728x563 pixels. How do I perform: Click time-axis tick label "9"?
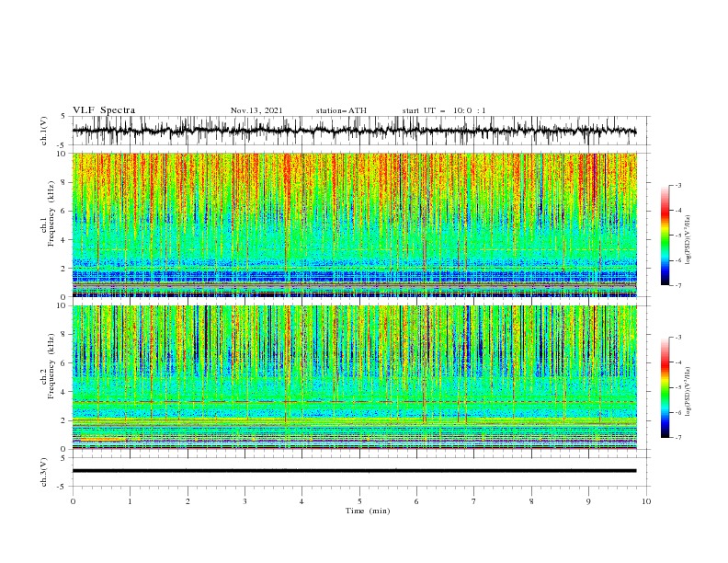click(588, 501)
